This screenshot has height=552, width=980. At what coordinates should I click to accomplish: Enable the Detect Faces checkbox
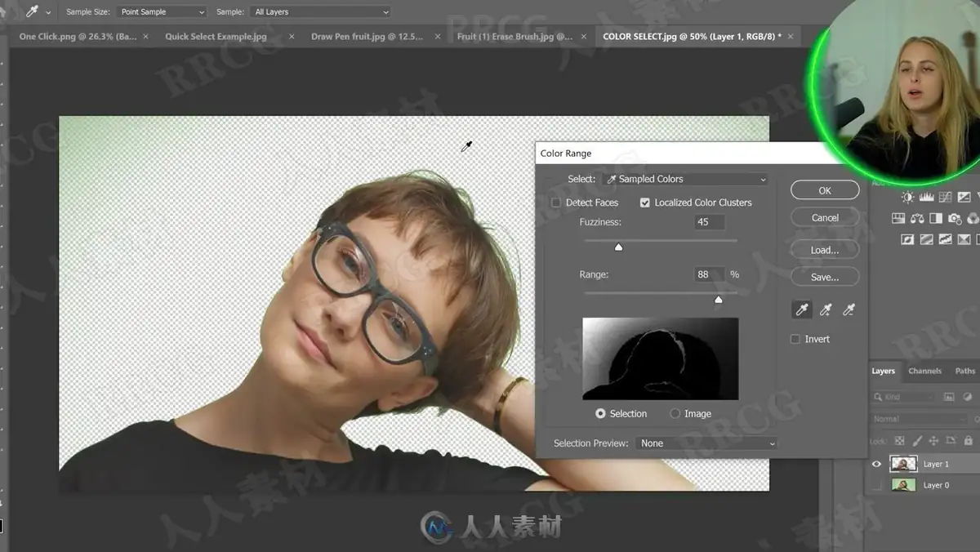[x=556, y=203]
